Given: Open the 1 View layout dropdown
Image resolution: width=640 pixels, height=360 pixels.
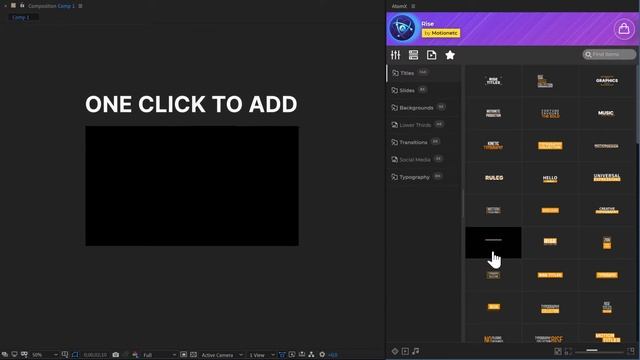Looking at the screenshot, I should point(262,355).
